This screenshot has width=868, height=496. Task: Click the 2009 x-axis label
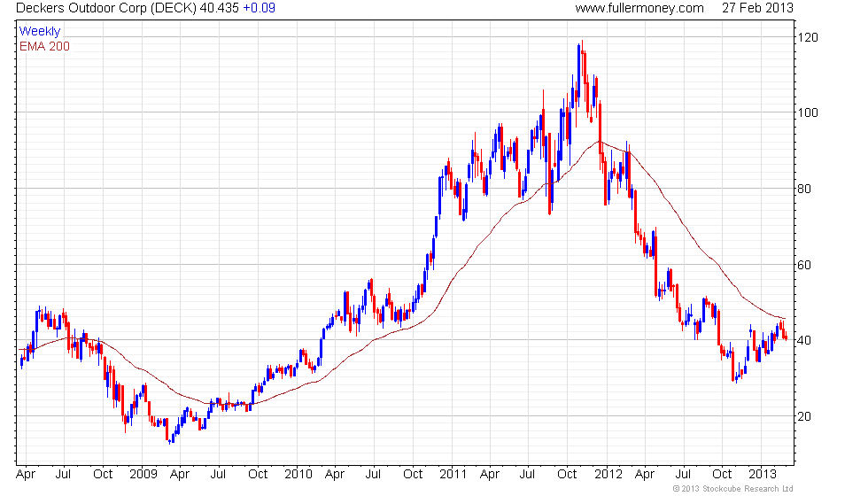(x=143, y=474)
